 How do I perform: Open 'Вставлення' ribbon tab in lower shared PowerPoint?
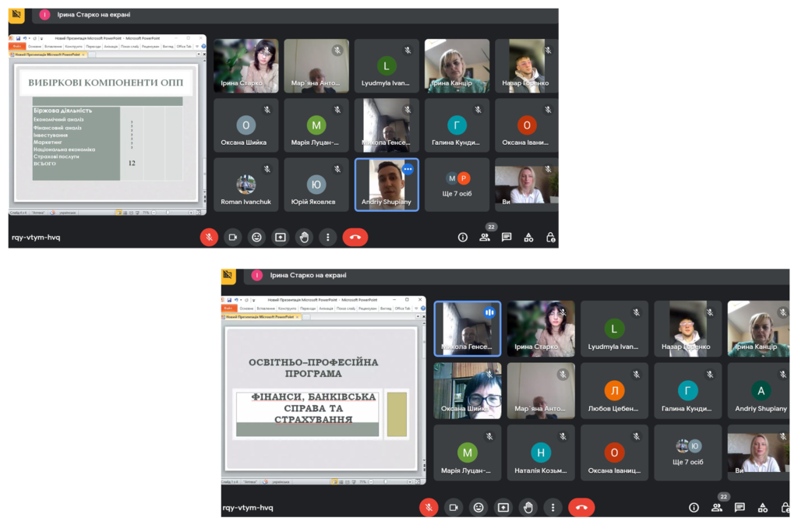pos(267,308)
